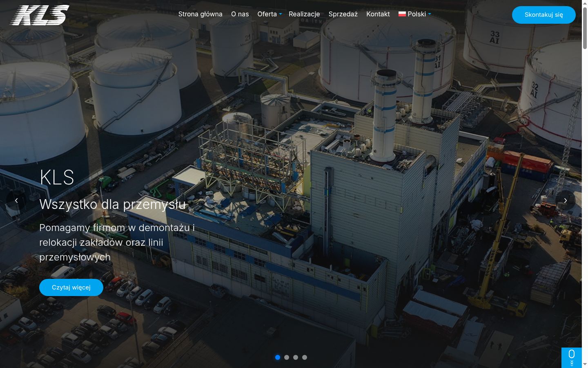
Task: Click the Polish flag icon
Action: 402,14
